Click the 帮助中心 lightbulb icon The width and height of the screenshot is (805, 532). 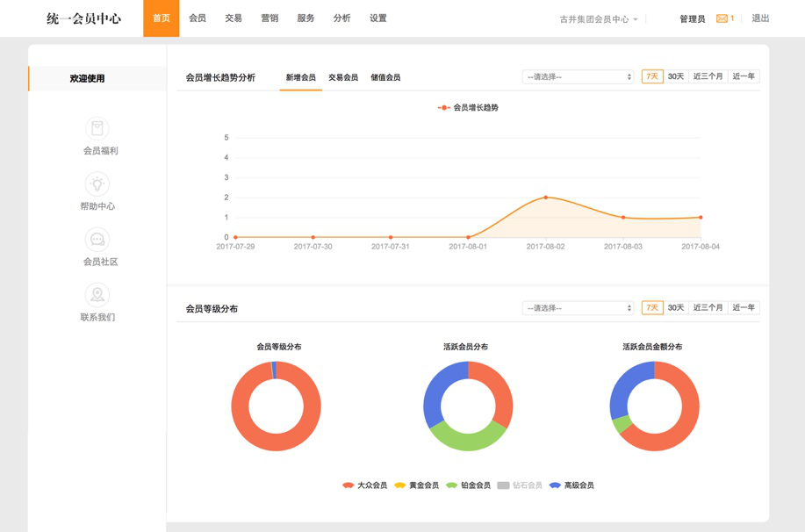coord(97,183)
